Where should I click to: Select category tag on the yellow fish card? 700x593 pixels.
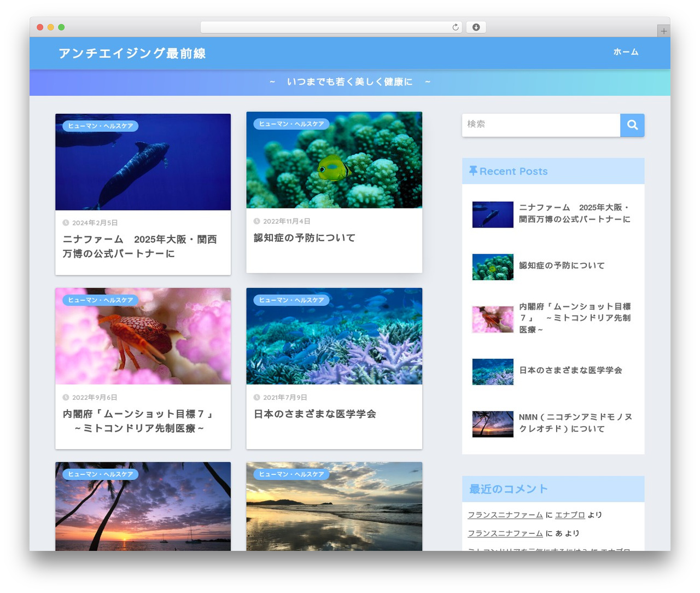coord(291,124)
